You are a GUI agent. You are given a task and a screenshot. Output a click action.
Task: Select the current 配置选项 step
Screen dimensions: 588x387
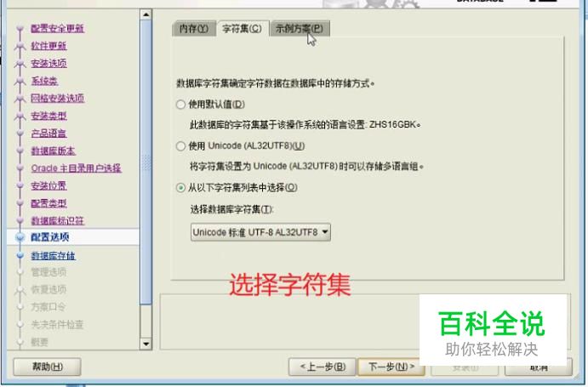tap(50, 237)
